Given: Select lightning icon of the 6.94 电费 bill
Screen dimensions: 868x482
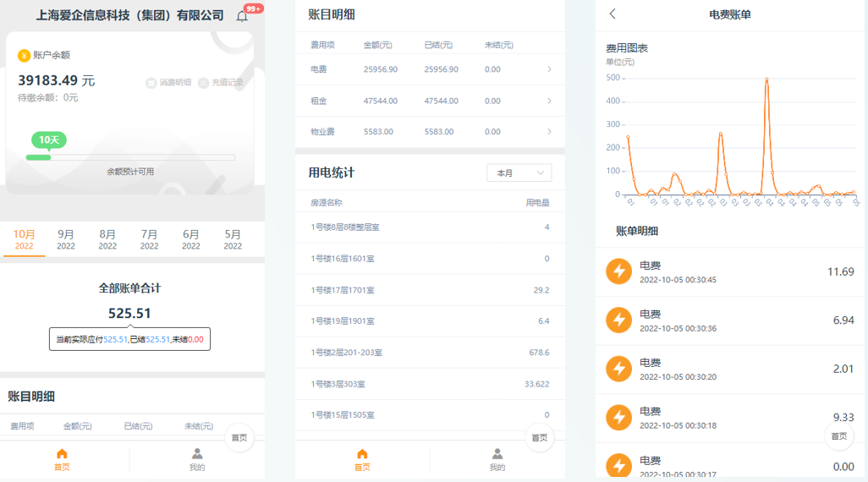Looking at the screenshot, I should [619, 320].
